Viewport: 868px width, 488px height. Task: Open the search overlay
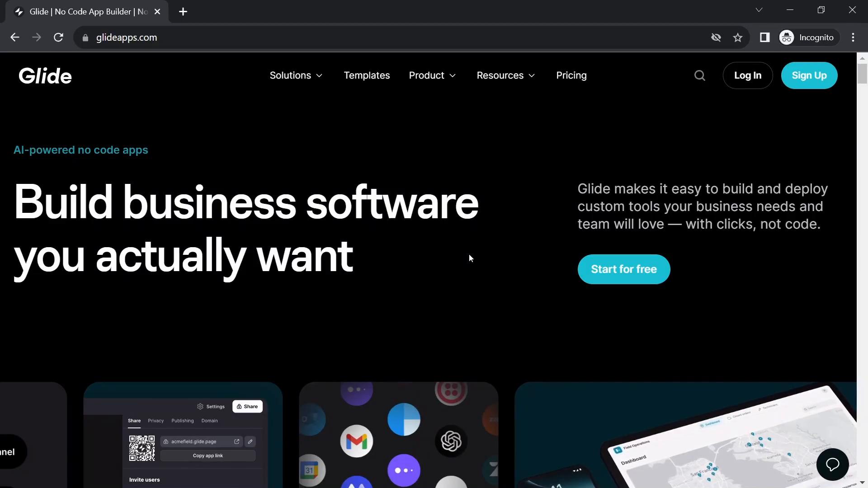tap(700, 75)
